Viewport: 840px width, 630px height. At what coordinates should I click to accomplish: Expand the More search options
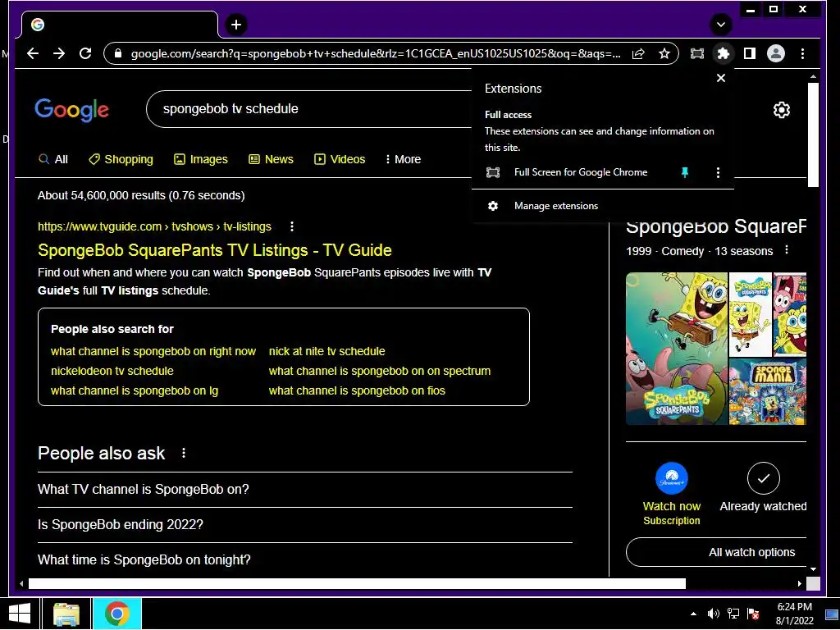point(404,159)
